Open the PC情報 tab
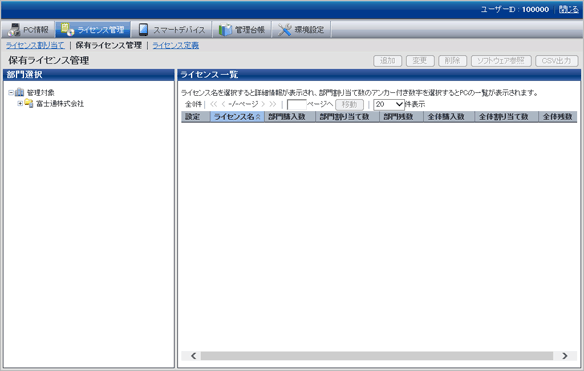Viewport: 584px width, 371px height. [28, 29]
